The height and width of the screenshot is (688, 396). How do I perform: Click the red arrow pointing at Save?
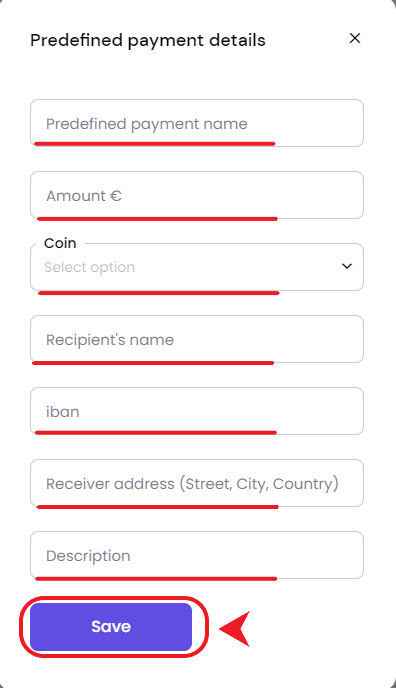pyautogui.click(x=235, y=629)
